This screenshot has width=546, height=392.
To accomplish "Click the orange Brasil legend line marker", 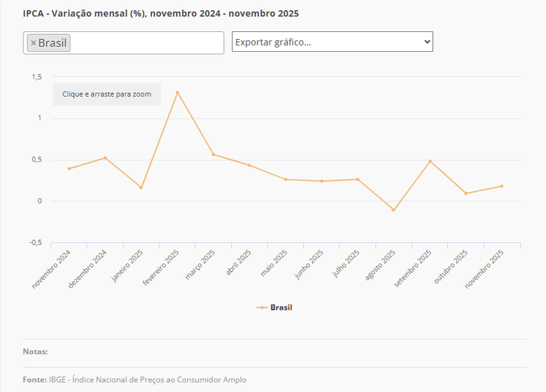I will [262, 307].
